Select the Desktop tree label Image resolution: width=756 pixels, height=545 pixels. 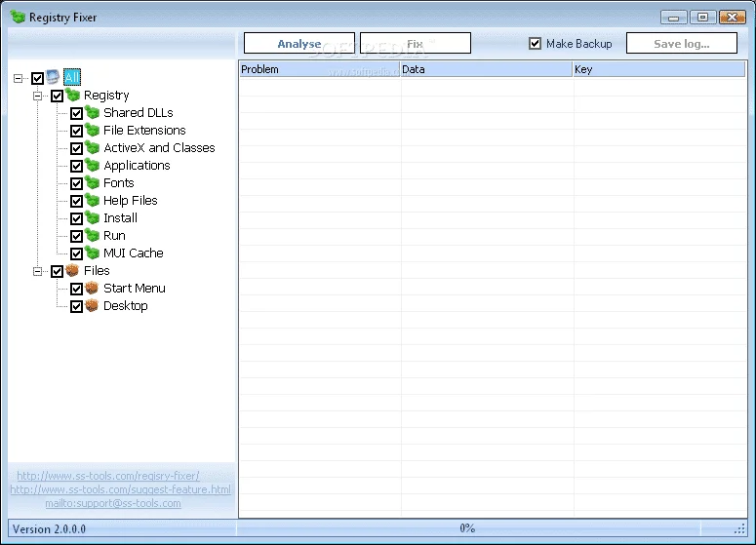click(x=126, y=306)
